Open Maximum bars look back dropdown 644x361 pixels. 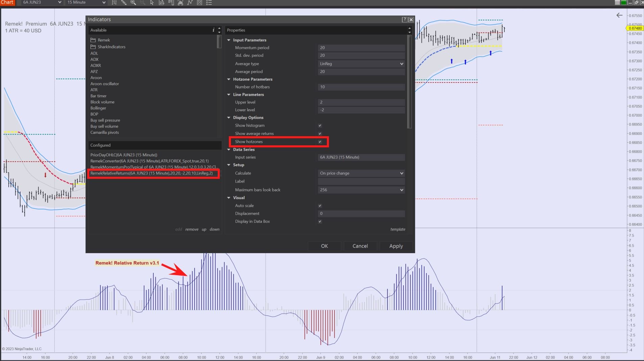tap(361, 190)
